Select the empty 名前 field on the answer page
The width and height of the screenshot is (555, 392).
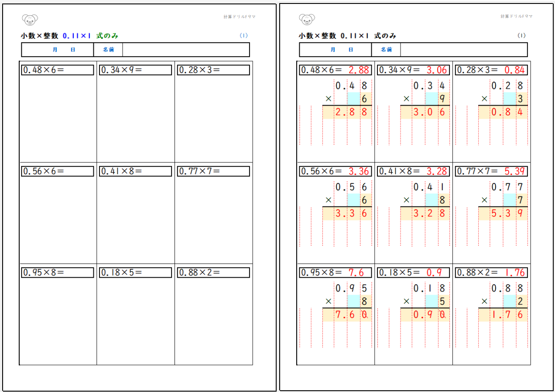[x=463, y=50]
